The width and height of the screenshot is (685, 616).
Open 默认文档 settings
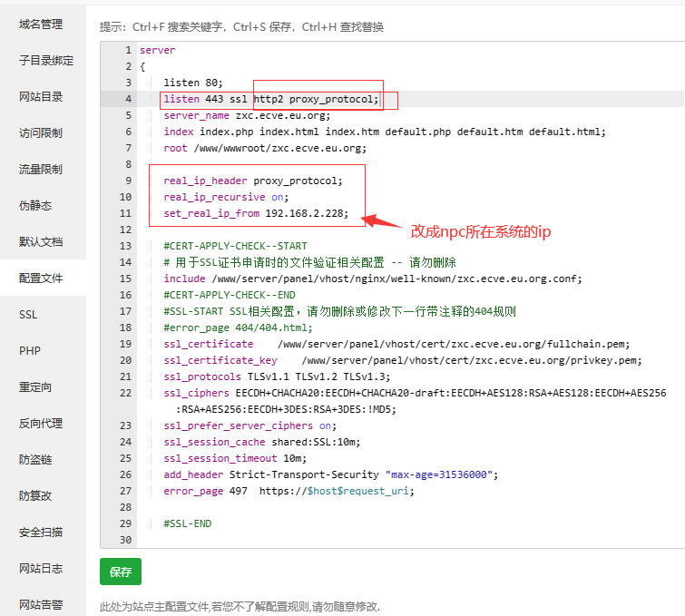41,241
